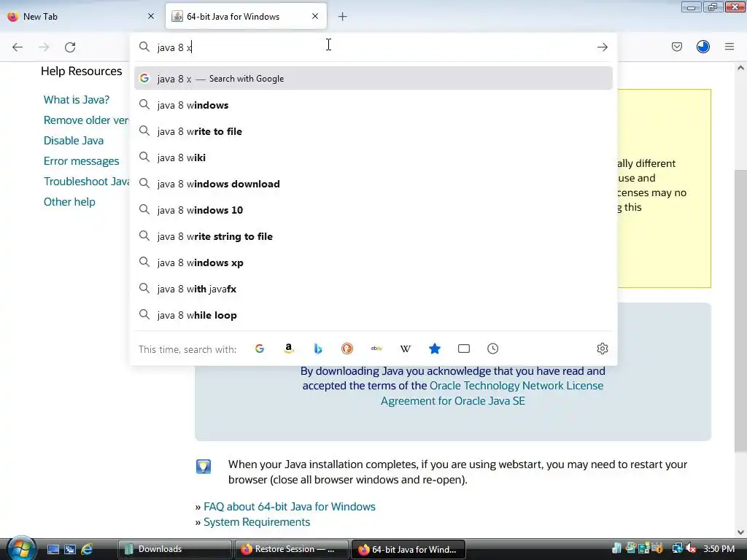Image resolution: width=747 pixels, height=560 pixels.
Task: Switch to the New Tab tab
Action: [81, 16]
